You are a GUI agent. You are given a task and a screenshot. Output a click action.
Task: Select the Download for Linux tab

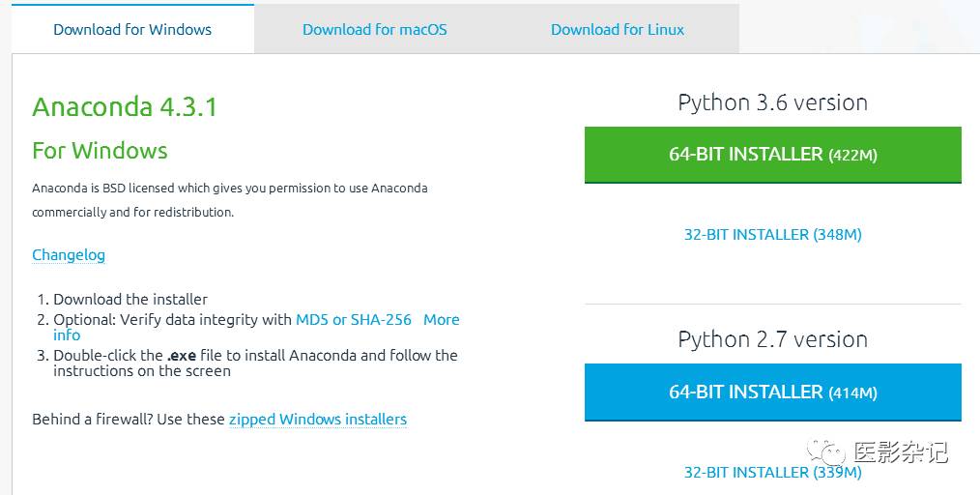[618, 29]
